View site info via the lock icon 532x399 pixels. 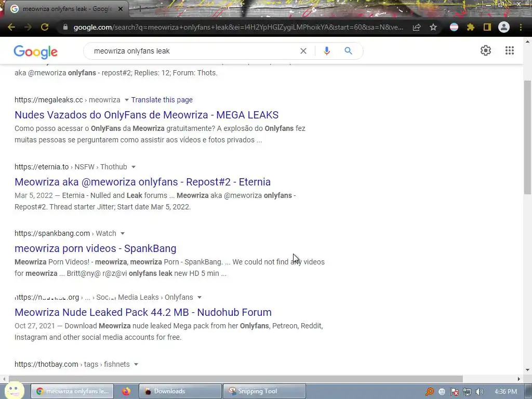point(65,27)
